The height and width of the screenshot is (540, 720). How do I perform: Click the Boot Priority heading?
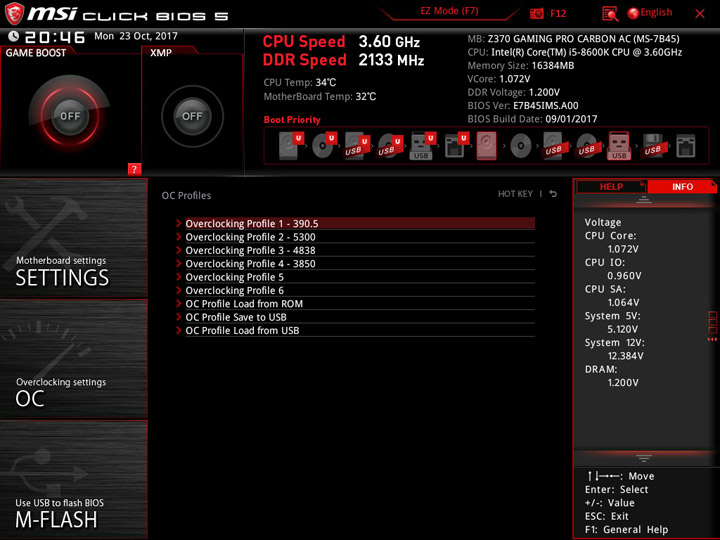292,120
